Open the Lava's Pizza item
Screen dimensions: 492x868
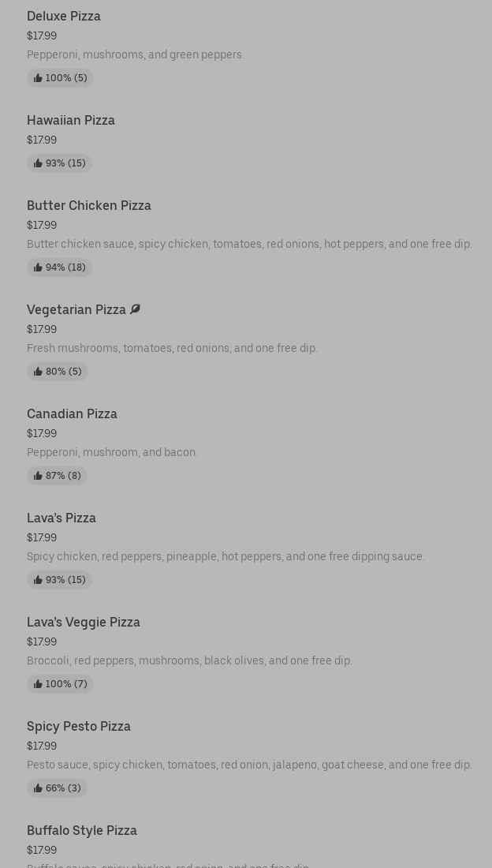61,518
